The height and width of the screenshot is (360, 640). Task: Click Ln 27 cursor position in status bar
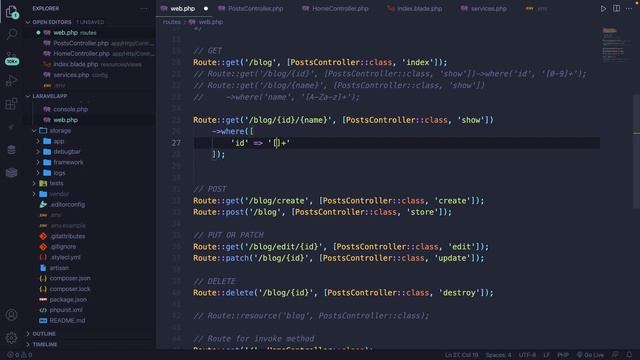[461, 355]
